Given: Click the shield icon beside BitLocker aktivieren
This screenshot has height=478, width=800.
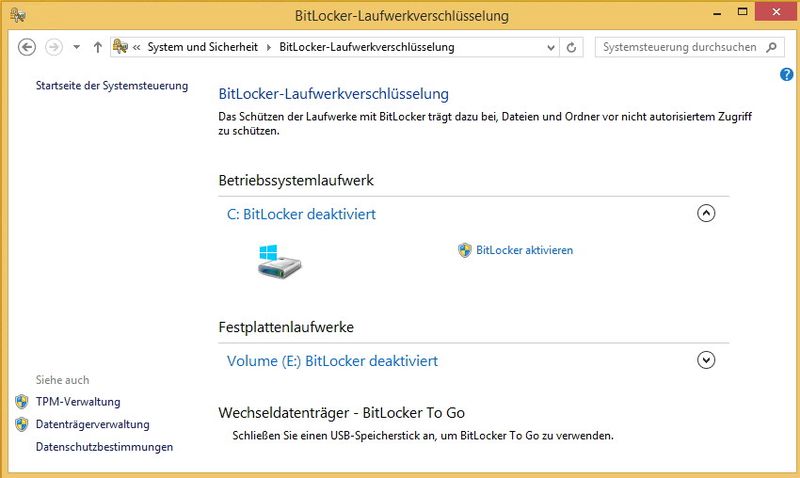Looking at the screenshot, I should coord(464,250).
